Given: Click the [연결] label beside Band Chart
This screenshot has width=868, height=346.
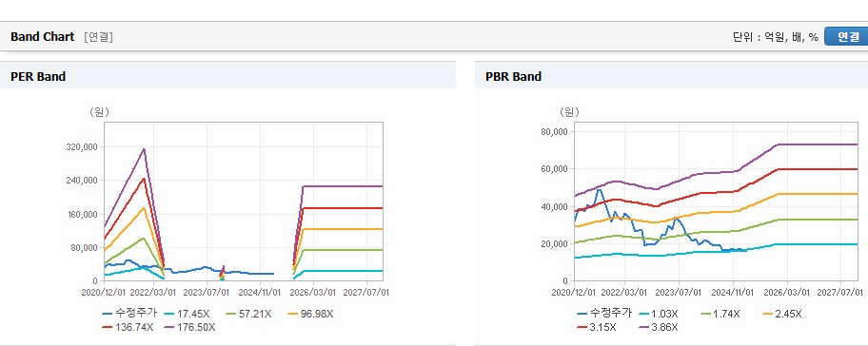Looking at the screenshot, I should [x=99, y=37].
